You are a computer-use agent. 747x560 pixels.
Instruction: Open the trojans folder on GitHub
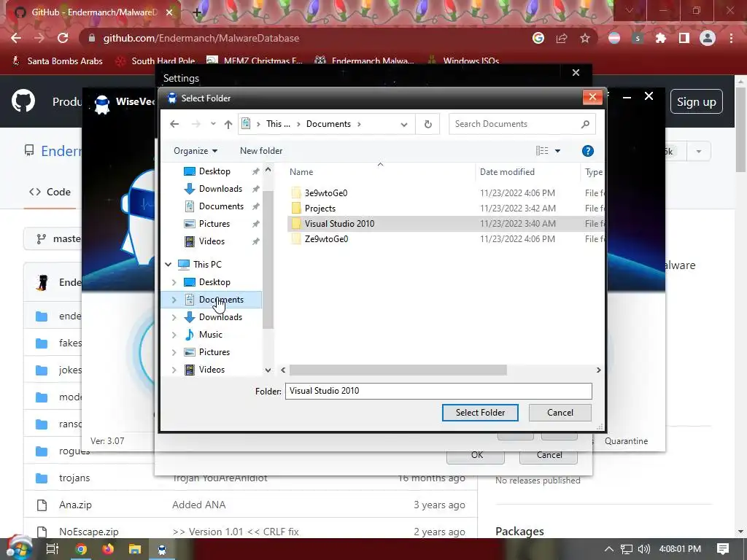74,478
